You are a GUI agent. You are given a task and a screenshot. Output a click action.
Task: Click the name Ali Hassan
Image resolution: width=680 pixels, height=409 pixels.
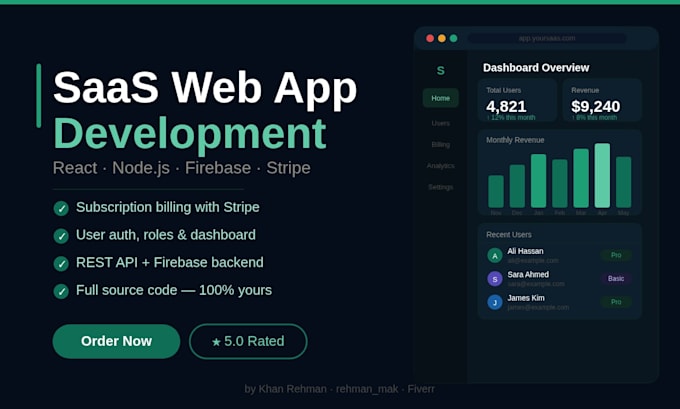[x=525, y=251]
